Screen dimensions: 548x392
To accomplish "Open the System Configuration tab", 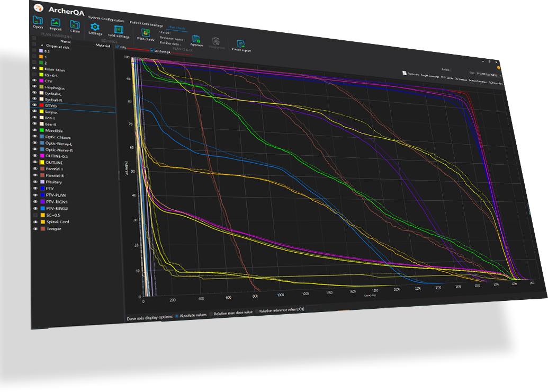I will (x=106, y=19).
